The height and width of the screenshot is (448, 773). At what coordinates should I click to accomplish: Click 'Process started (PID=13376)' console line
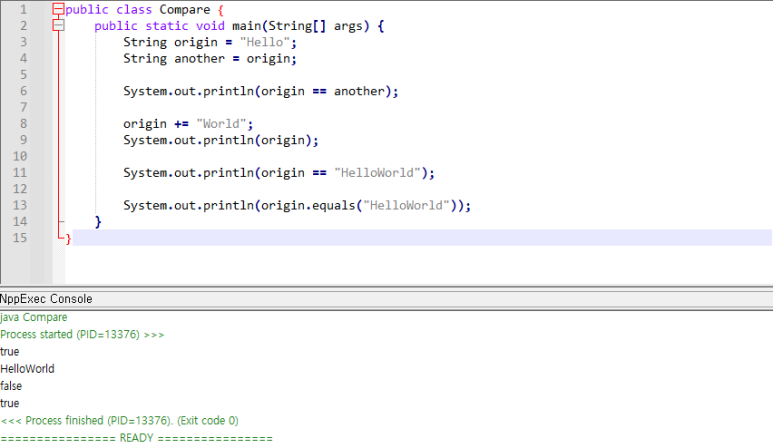point(82,334)
